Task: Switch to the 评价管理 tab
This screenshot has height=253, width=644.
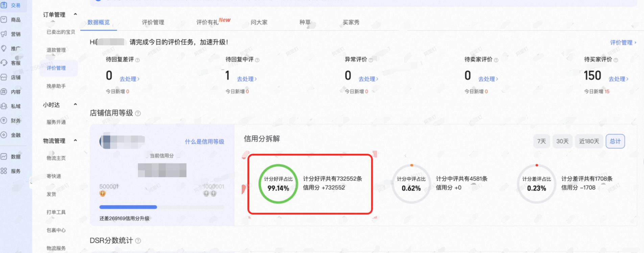Action: [x=153, y=22]
